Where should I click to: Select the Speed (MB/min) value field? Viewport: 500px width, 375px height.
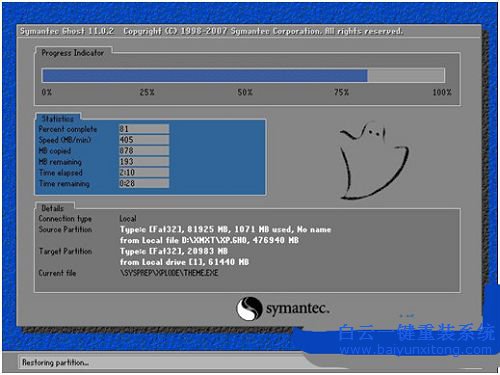tap(144, 140)
